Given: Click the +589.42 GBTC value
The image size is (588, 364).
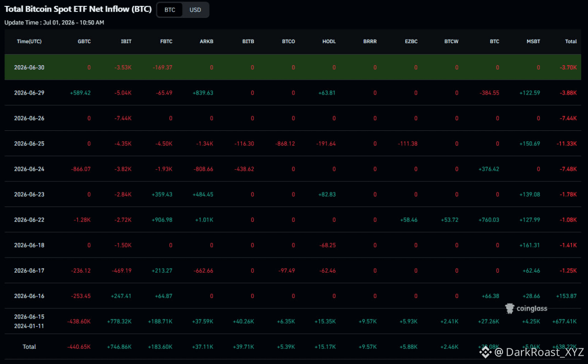Looking at the screenshot, I should click(80, 93).
